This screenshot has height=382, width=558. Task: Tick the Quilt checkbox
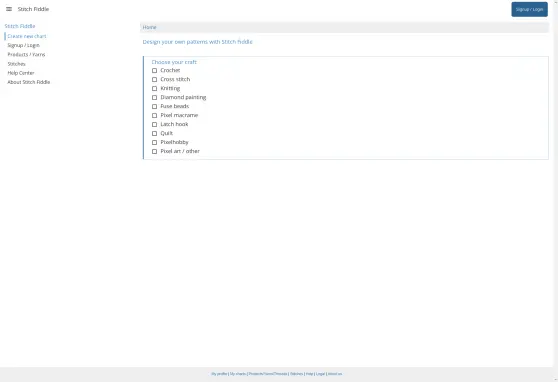pos(154,133)
